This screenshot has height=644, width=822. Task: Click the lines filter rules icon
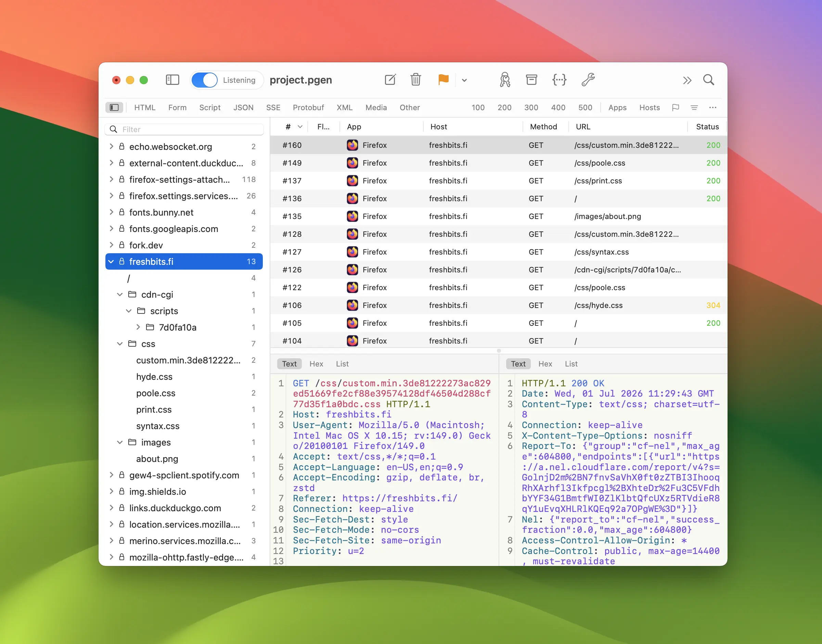694,107
